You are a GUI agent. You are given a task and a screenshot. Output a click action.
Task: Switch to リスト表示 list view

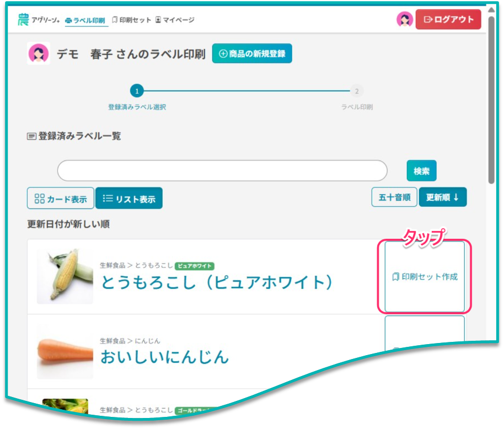pyautogui.click(x=129, y=199)
